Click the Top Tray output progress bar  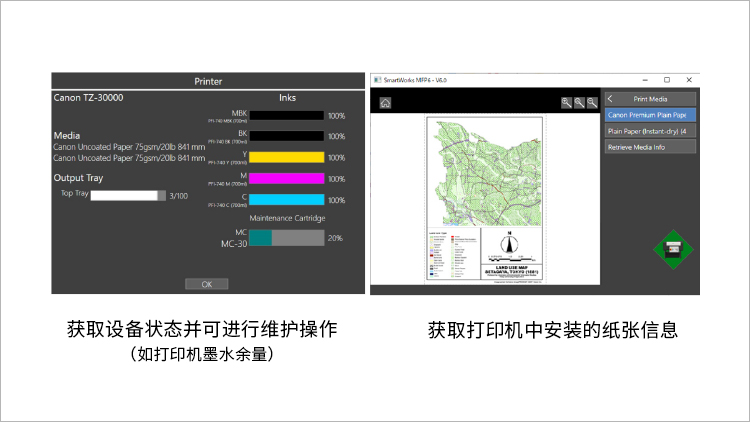(128, 196)
